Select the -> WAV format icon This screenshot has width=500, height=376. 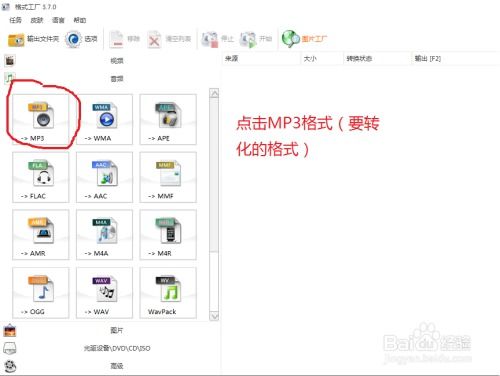[104, 293]
